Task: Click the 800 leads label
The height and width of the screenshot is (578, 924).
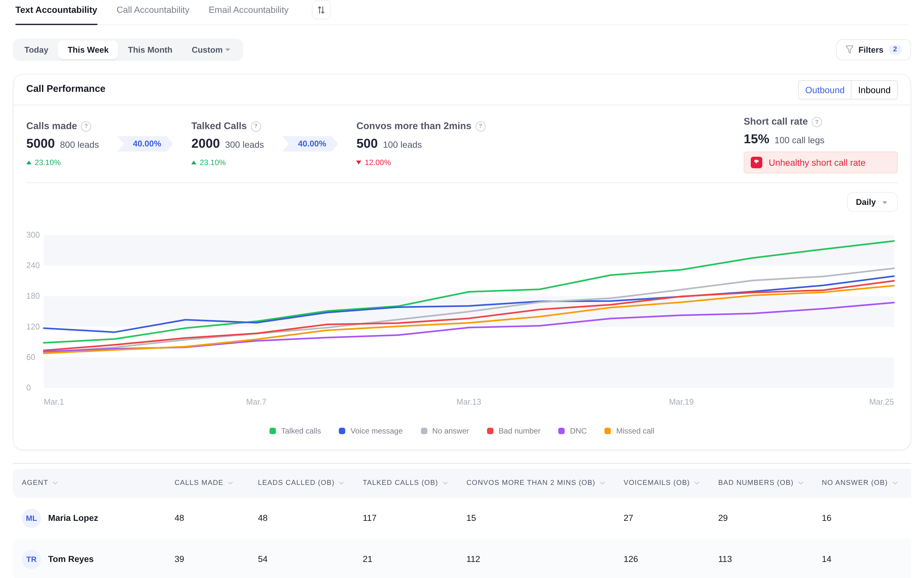Action: [x=79, y=145]
